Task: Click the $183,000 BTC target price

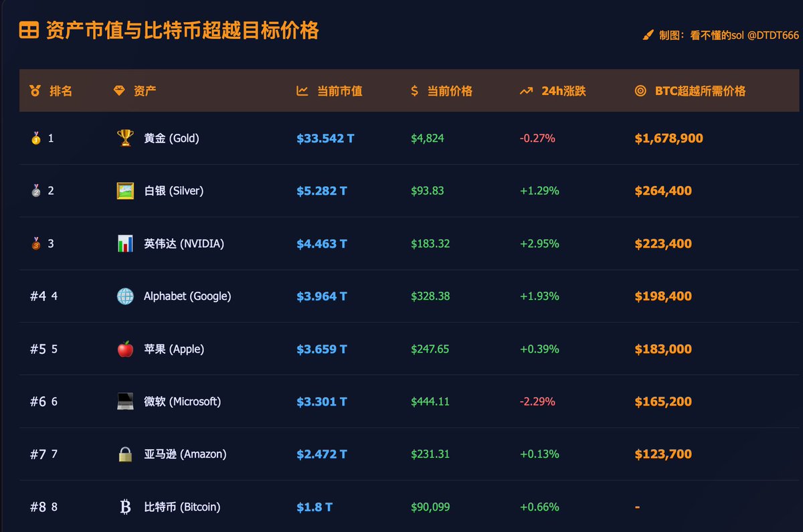Action: pyautogui.click(x=663, y=349)
